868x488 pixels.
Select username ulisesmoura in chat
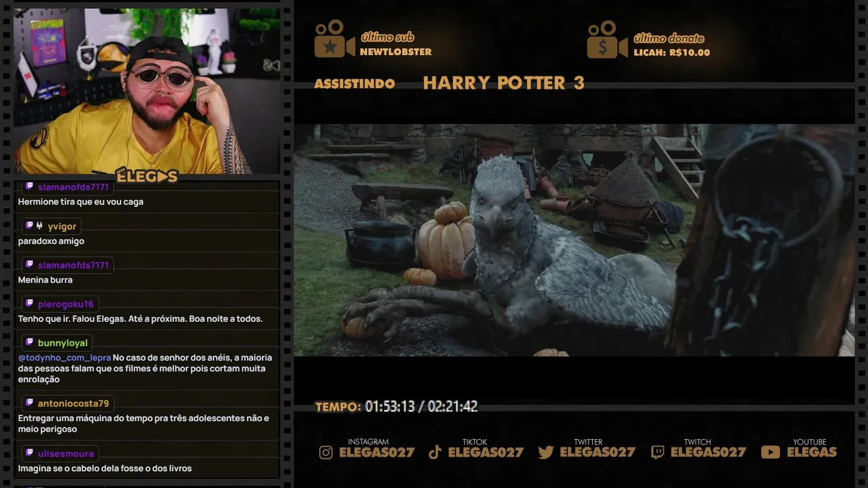tap(66, 453)
